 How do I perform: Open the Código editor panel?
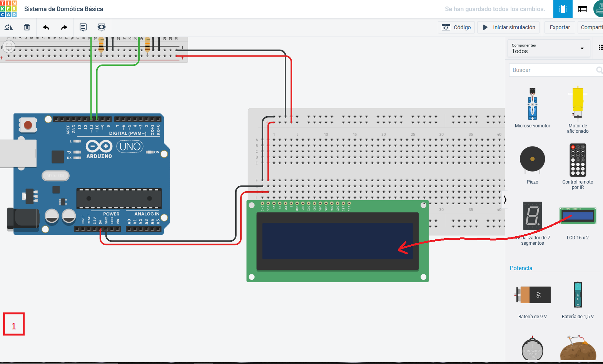pyautogui.click(x=456, y=27)
